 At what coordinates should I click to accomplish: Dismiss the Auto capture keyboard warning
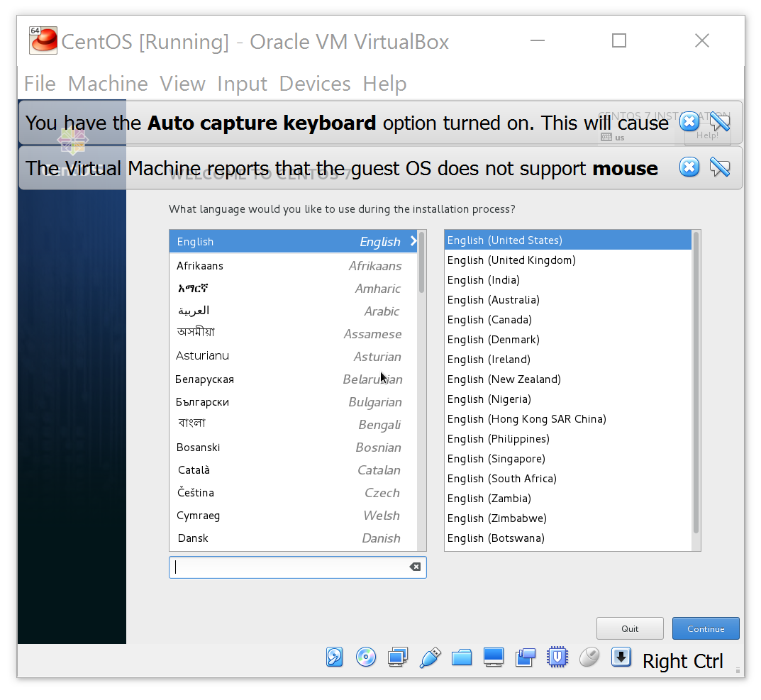coord(689,122)
